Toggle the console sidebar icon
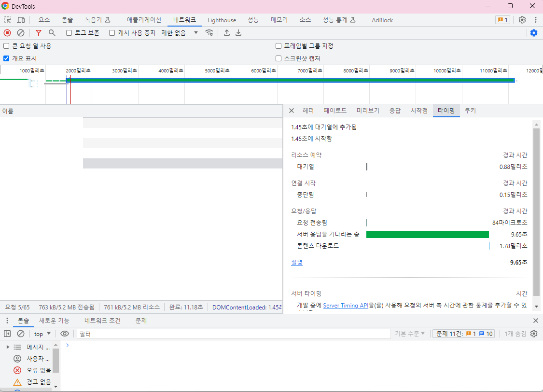543x392 pixels. pyautogui.click(x=7, y=334)
